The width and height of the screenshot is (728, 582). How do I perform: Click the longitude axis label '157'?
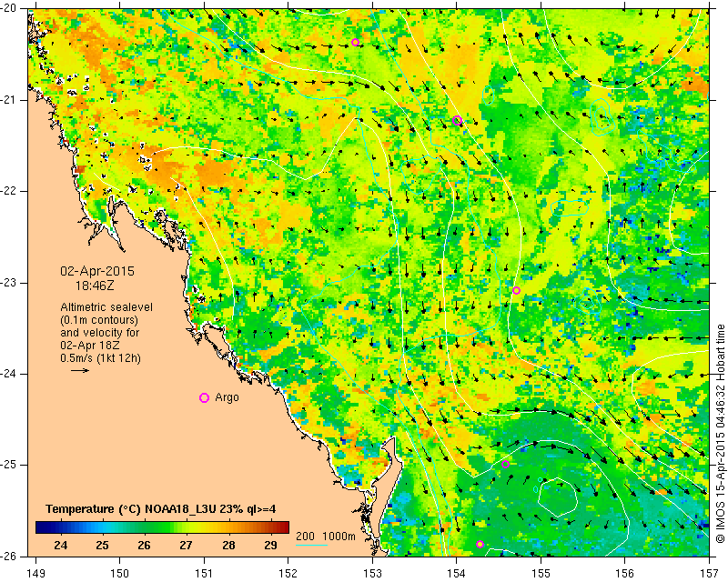click(710, 574)
